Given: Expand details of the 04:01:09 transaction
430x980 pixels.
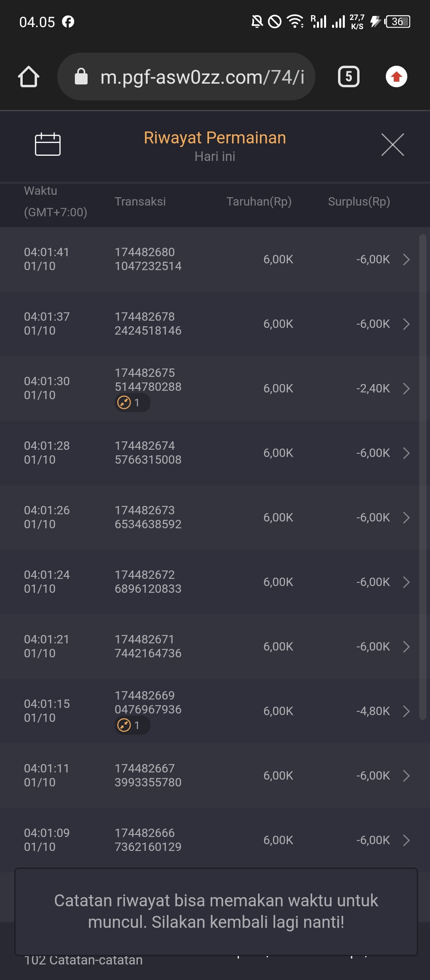Looking at the screenshot, I should 406,840.
